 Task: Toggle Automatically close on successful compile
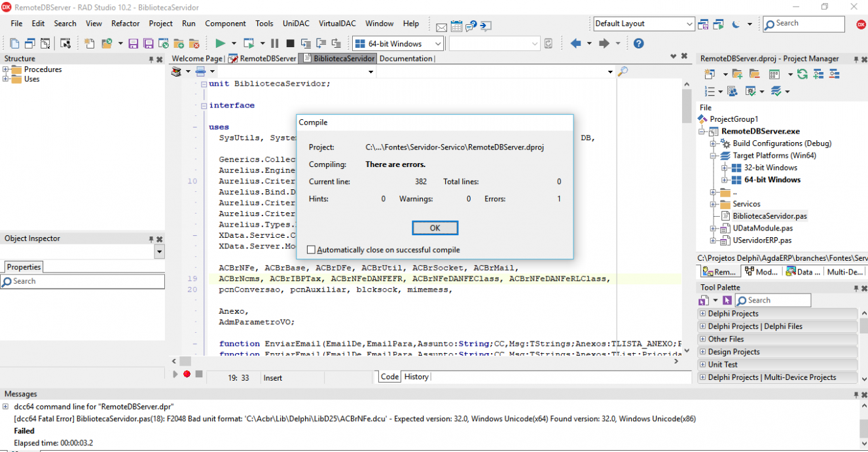(311, 250)
